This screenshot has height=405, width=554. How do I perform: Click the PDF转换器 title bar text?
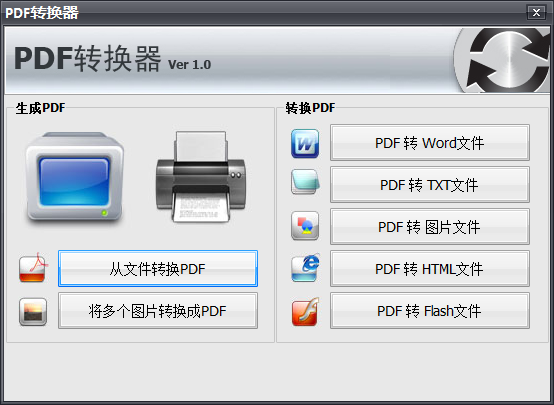coord(42,13)
